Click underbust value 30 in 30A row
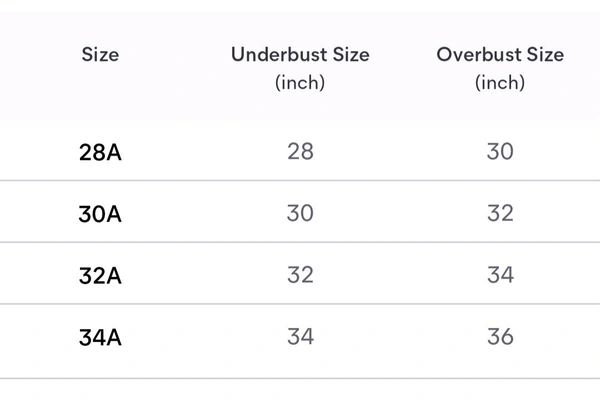This screenshot has width=600, height=407. click(x=300, y=213)
